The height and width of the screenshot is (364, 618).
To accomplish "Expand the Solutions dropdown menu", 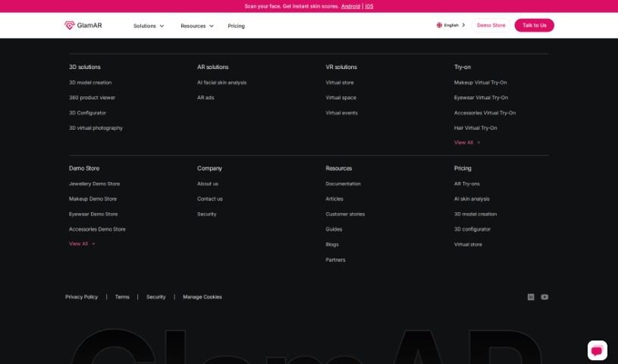I will (x=149, y=26).
